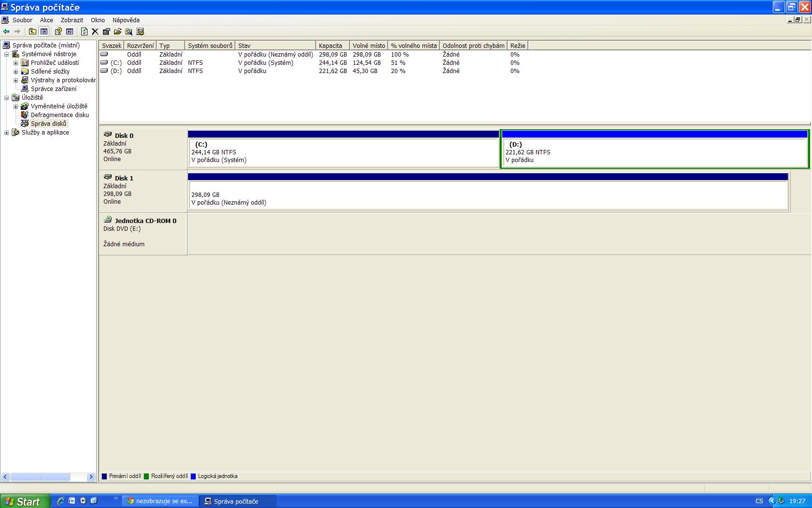The height and width of the screenshot is (508, 812).
Task: Select Správce zařízení in the tree
Action: coord(54,89)
